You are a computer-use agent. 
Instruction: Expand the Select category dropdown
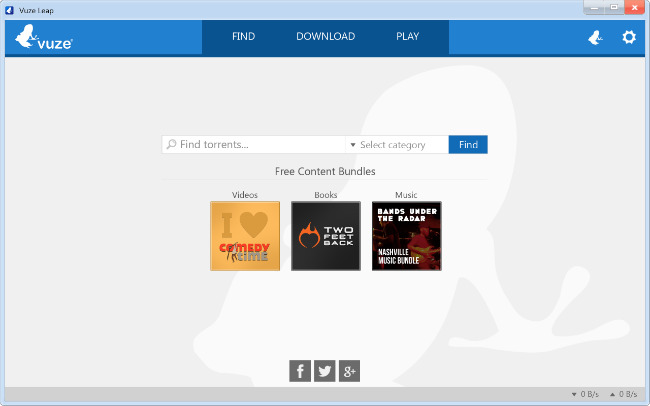[396, 145]
